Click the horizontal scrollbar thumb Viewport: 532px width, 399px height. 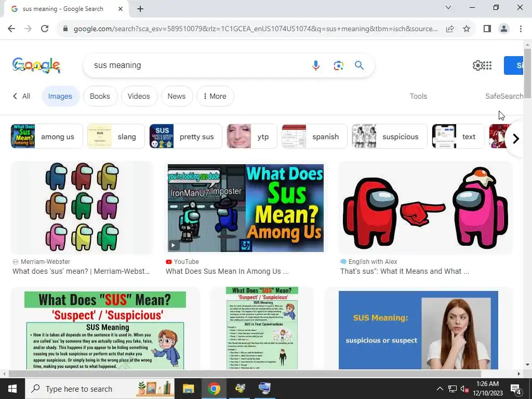244,374
